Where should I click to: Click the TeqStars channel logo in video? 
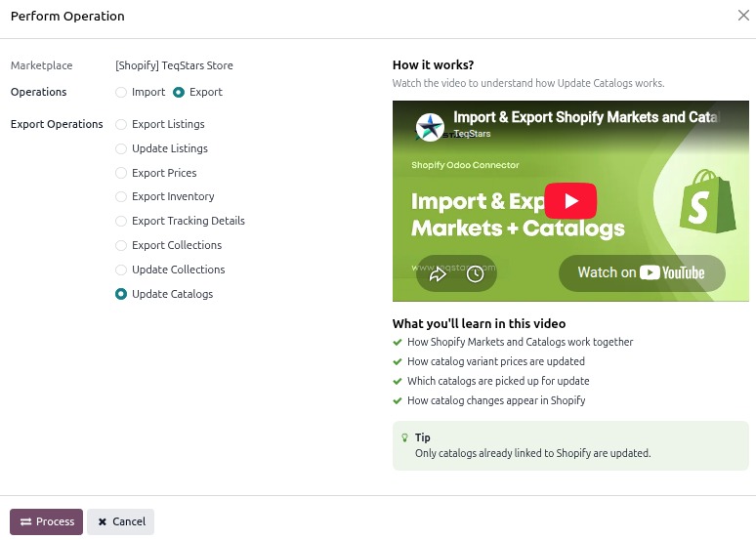(x=430, y=127)
